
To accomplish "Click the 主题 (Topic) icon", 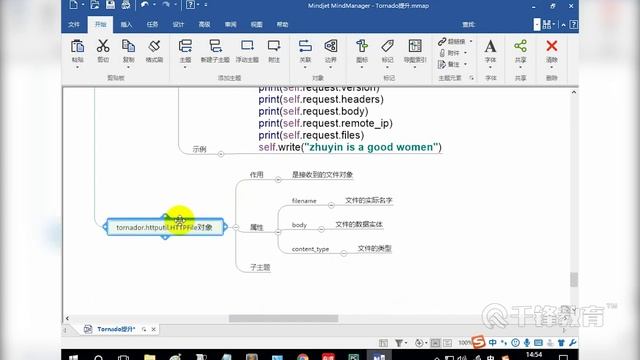I will [x=185, y=46].
